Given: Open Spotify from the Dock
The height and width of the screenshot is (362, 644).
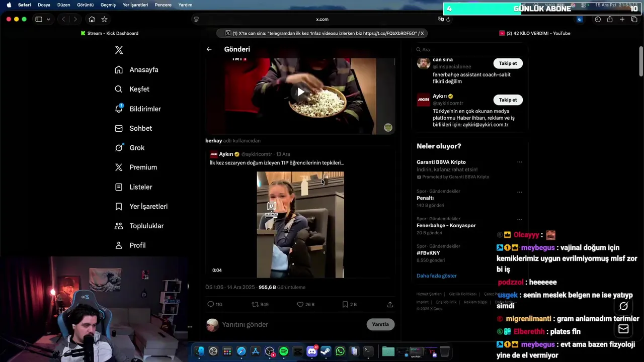Looking at the screenshot, I should coord(283,351).
